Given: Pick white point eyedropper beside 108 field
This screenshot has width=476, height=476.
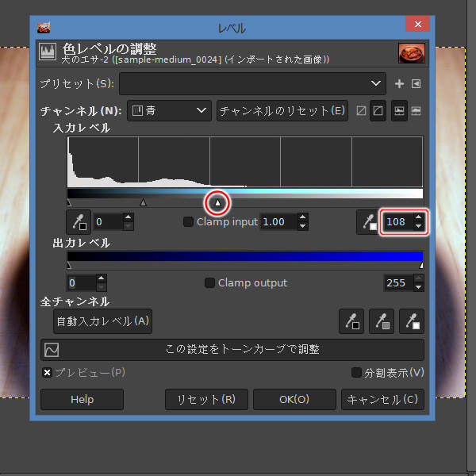Looking at the screenshot, I should (369, 222).
